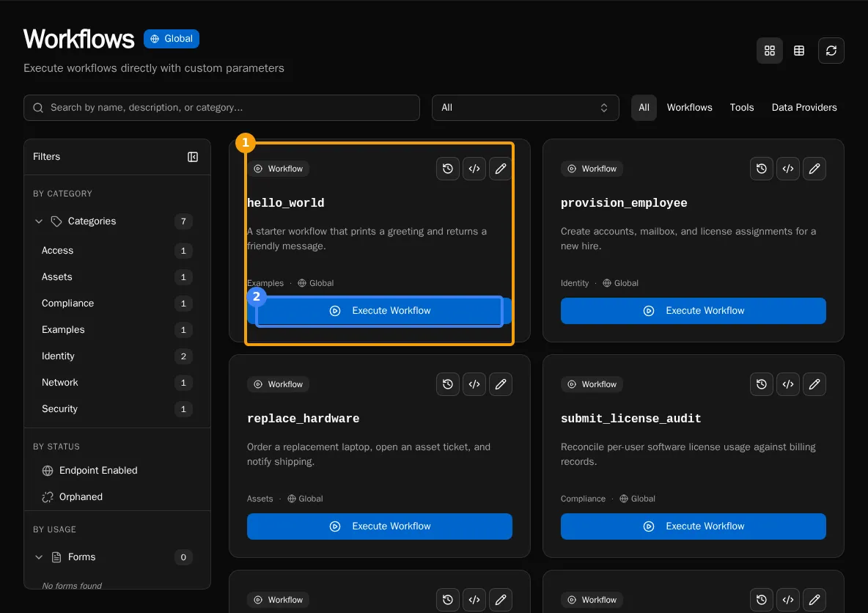View source code of hello_world
868x613 pixels.
474,169
